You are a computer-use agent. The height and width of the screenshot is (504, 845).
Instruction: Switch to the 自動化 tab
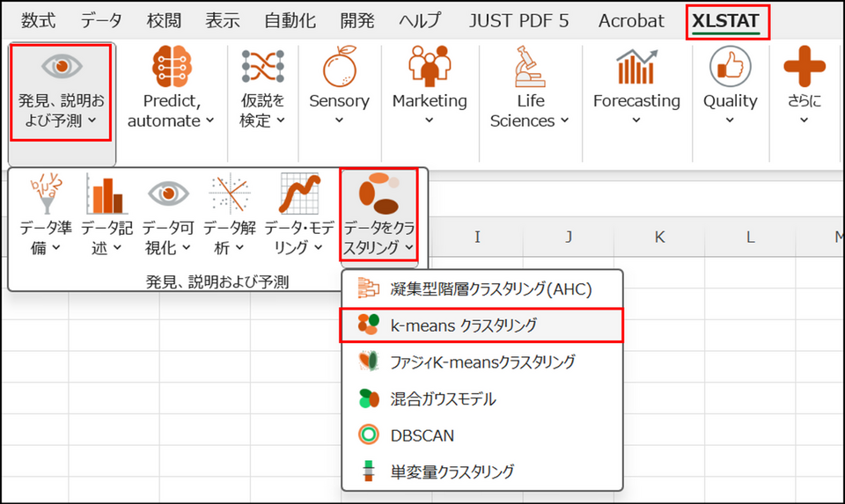pyautogui.click(x=290, y=21)
